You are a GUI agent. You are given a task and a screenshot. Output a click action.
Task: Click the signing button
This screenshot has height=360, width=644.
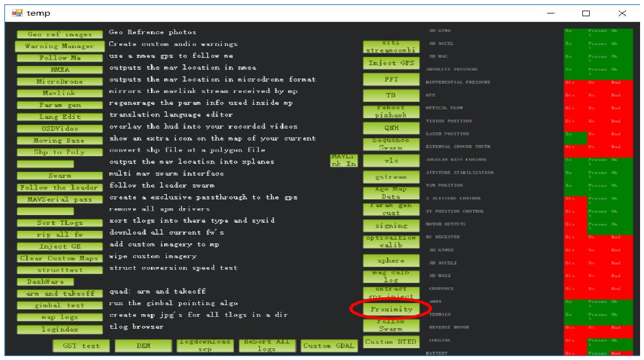[x=391, y=226]
